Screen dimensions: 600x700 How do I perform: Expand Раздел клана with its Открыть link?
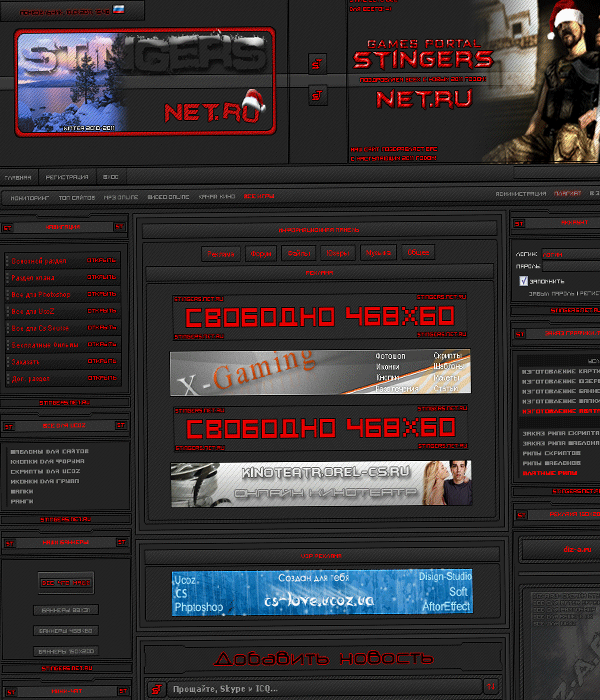tap(102, 277)
